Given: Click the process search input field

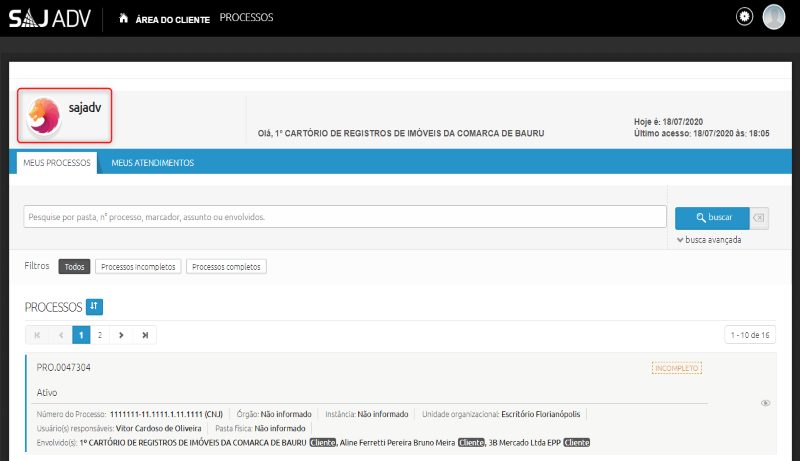Looking at the screenshot, I should click(x=345, y=217).
